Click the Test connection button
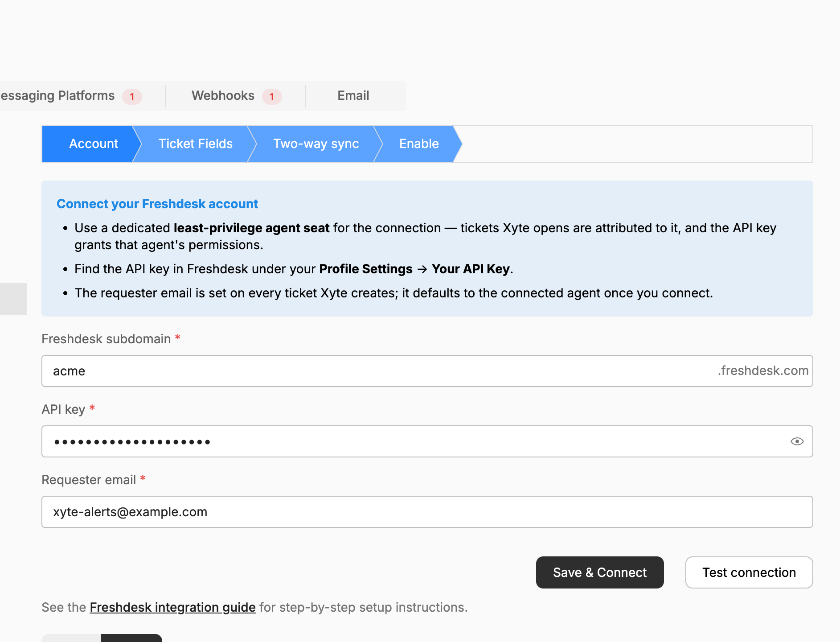Screen dimensions: 840x642 [x=749, y=572]
